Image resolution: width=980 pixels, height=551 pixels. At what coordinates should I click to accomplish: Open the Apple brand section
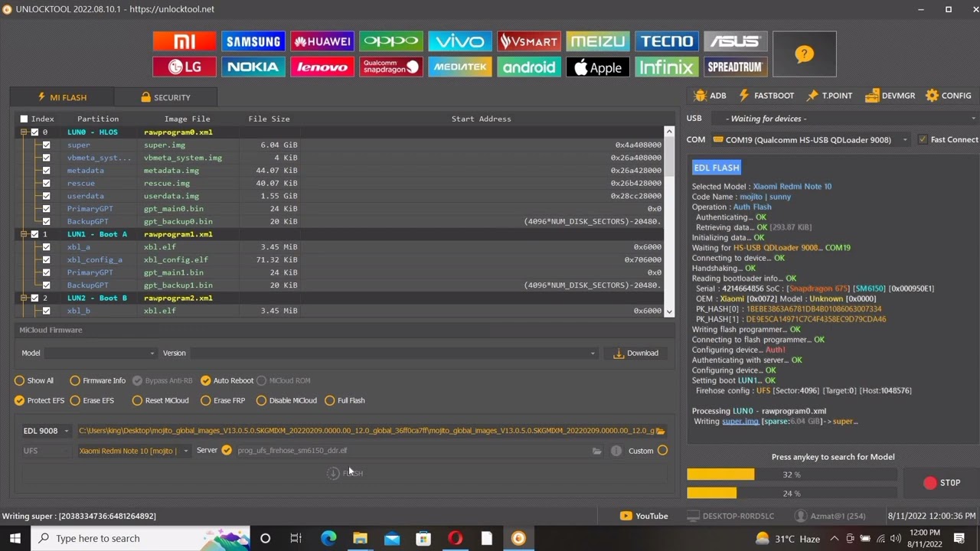click(598, 67)
